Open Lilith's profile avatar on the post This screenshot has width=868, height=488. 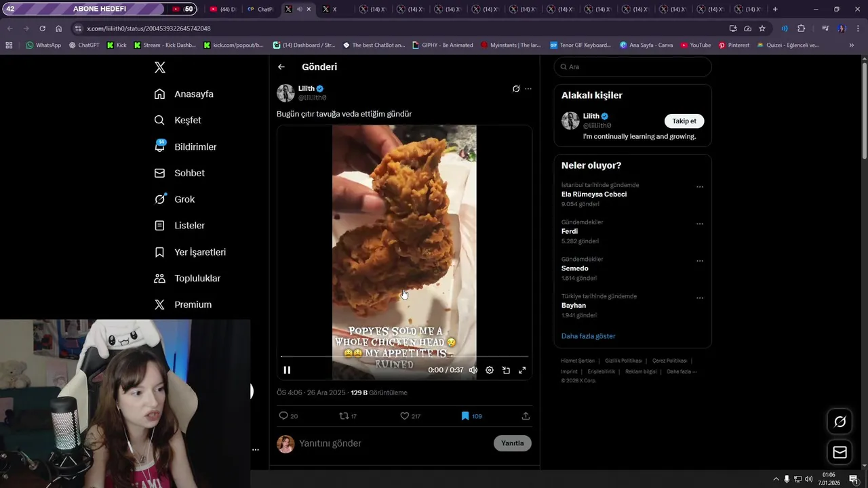pos(285,93)
